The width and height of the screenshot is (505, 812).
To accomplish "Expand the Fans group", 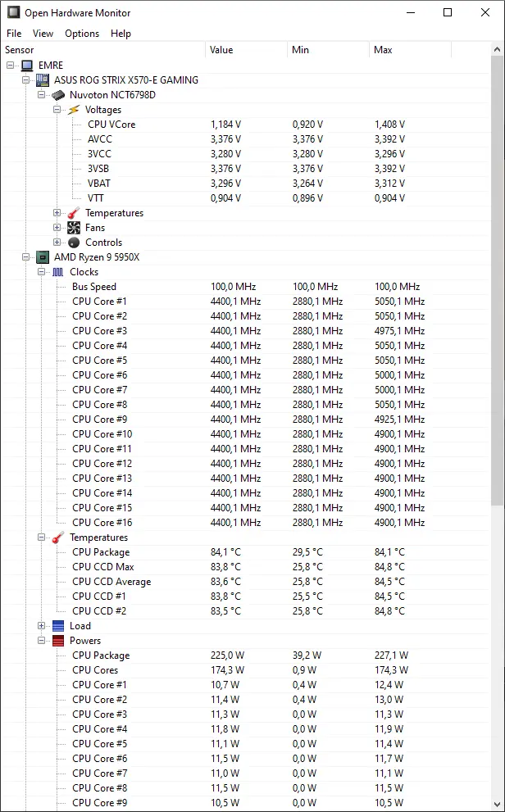I will coord(57,227).
